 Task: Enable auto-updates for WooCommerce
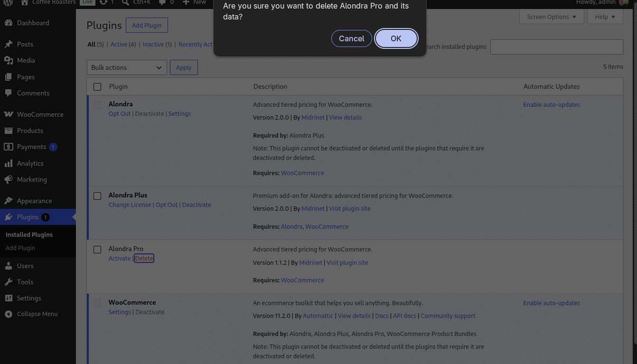click(552, 303)
